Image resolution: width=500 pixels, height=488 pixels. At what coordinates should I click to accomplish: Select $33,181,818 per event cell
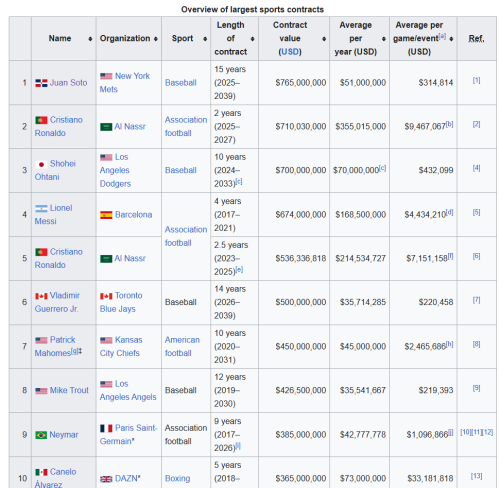(423, 473)
